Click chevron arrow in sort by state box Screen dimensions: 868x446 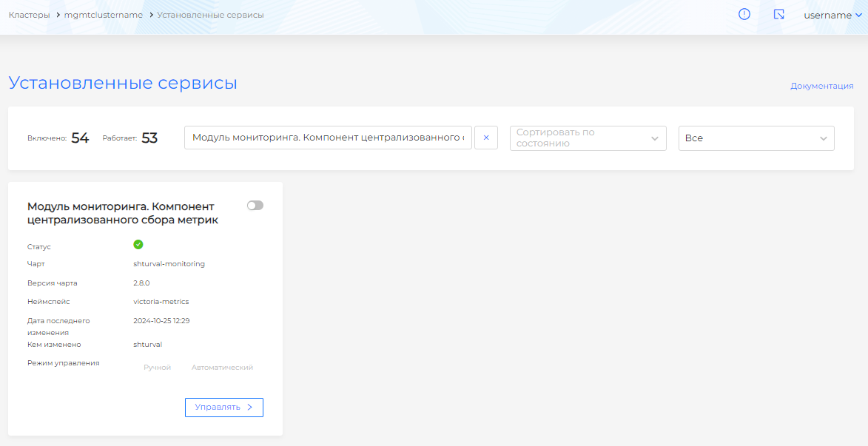[x=654, y=138]
